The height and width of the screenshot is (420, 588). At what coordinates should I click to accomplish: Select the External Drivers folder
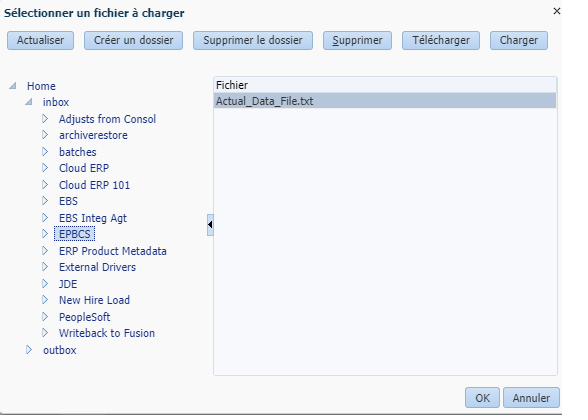[x=98, y=267]
